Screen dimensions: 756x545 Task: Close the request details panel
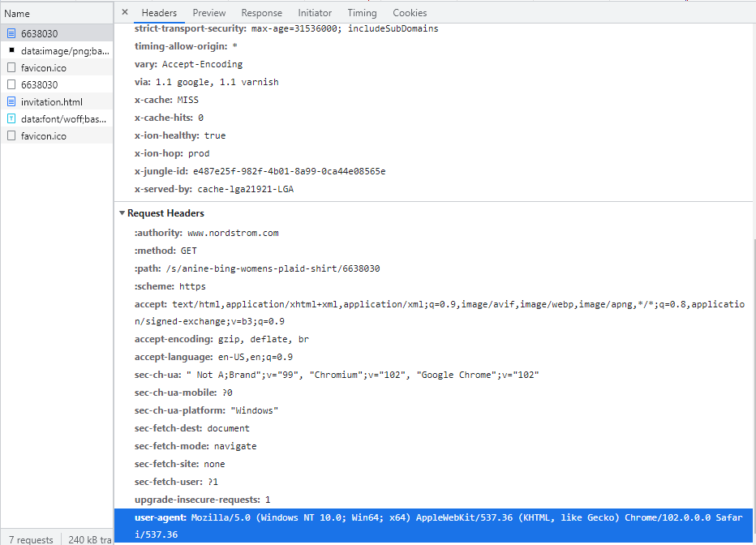click(125, 12)
